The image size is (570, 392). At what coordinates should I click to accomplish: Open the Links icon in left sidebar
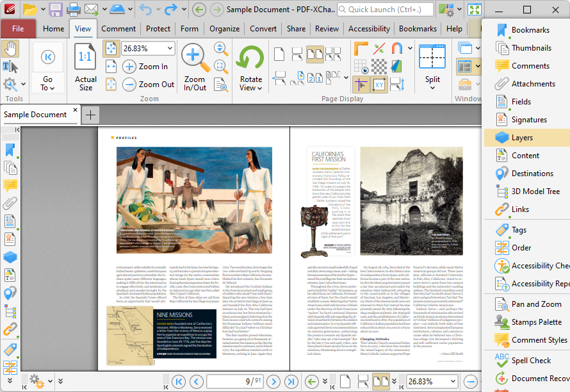coord(10,329)
